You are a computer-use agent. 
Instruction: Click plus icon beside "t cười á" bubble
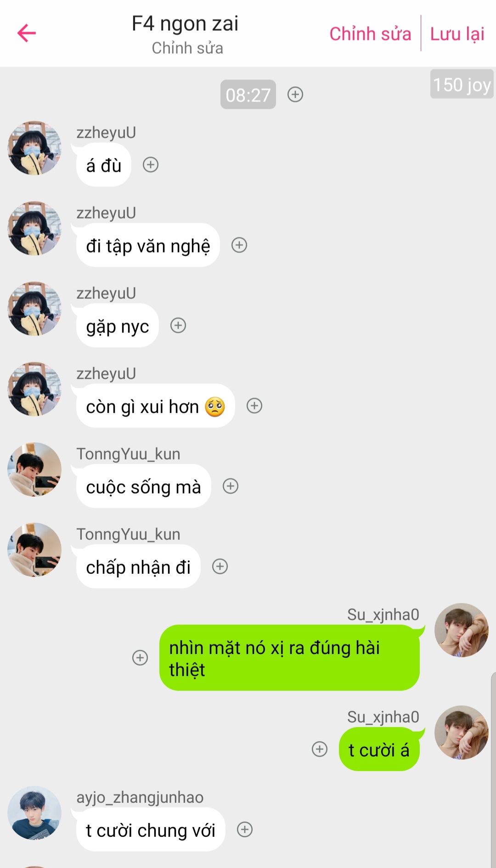(x=320, y=749)
